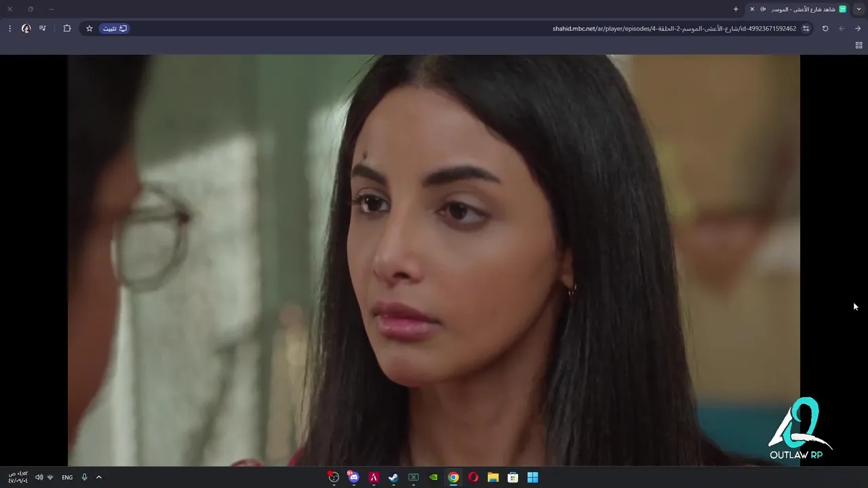Click the microphone tray icon
This screenshot has height=488, width=868.
point(84,477)
